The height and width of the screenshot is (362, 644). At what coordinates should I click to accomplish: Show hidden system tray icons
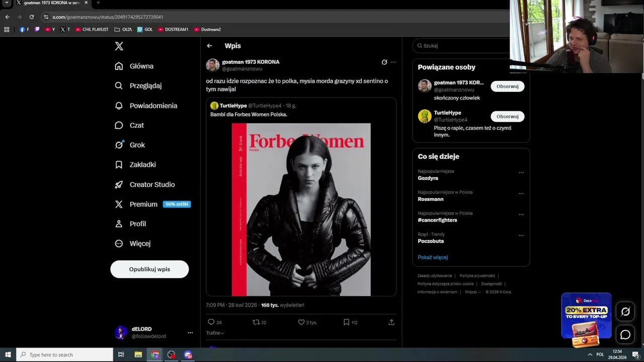pos(590,354)
